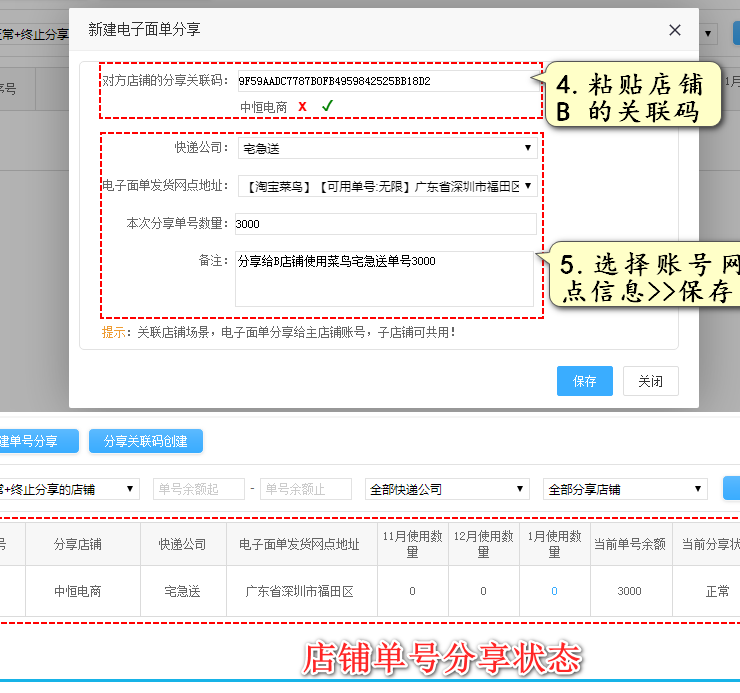Click the green checkmark beside 中恒电商
The image size is (740, 693).
(327, 106)
